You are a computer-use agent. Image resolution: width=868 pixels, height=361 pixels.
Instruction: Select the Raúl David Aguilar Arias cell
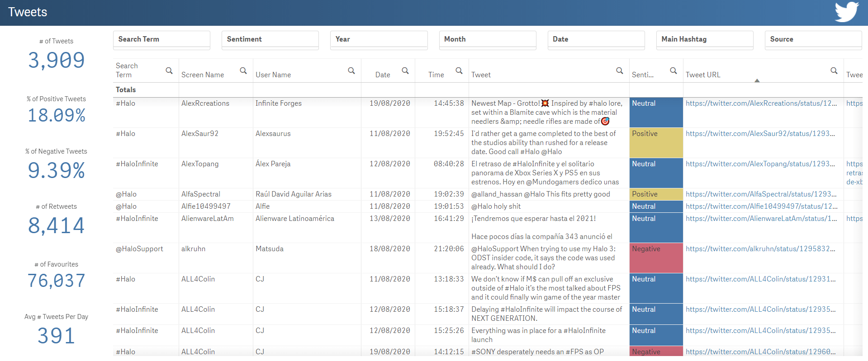click(x=307, y=194)
